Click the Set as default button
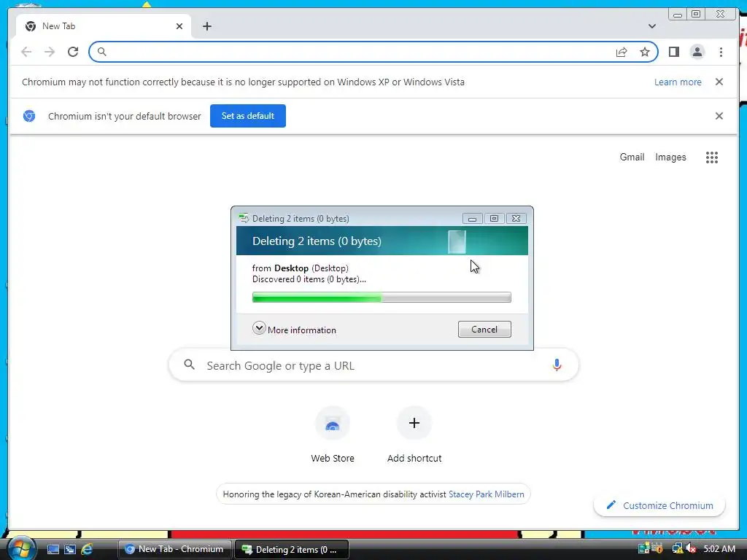Screen dimensions: 747x560 pos(248,116)
